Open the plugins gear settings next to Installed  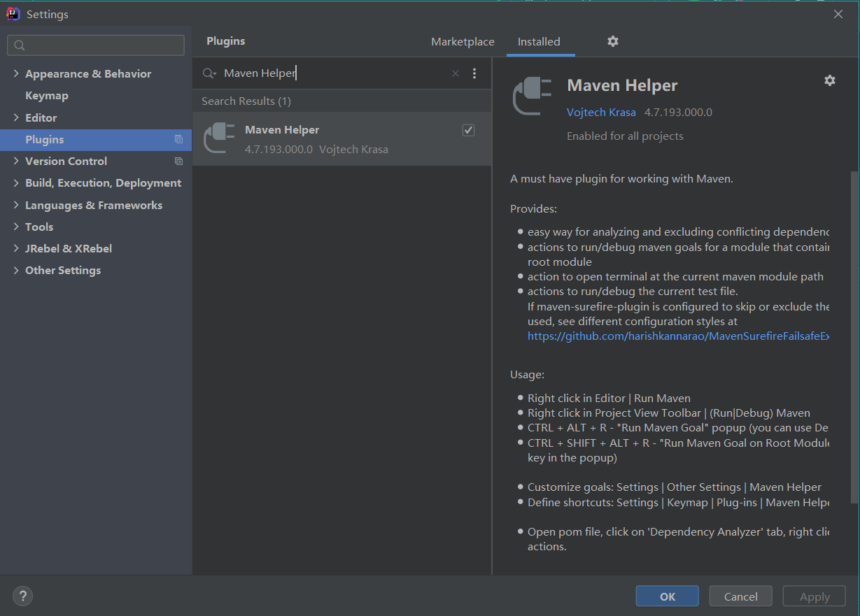pos(613,41)
